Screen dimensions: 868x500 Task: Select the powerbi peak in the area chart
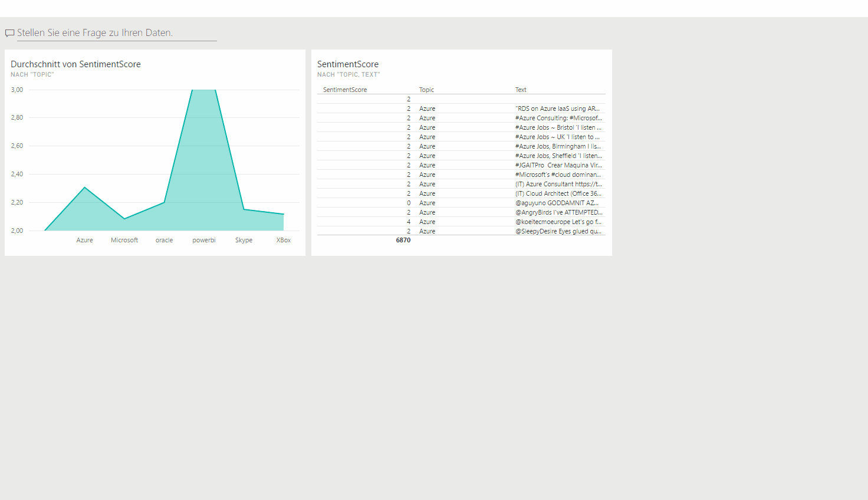coord(203,91)
